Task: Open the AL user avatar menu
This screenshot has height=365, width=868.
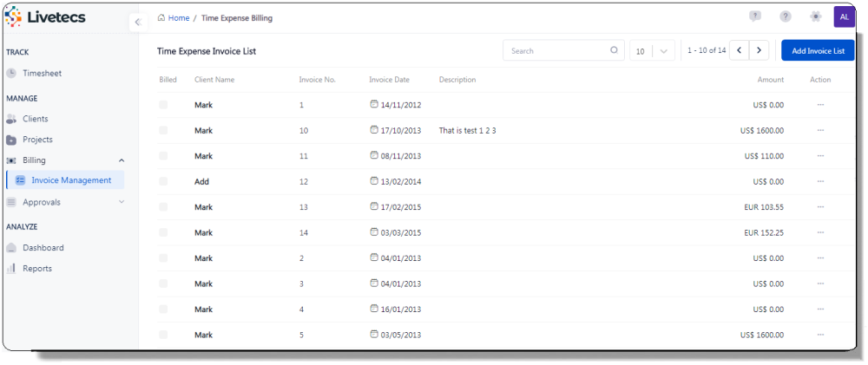Action: click(845, 17)
